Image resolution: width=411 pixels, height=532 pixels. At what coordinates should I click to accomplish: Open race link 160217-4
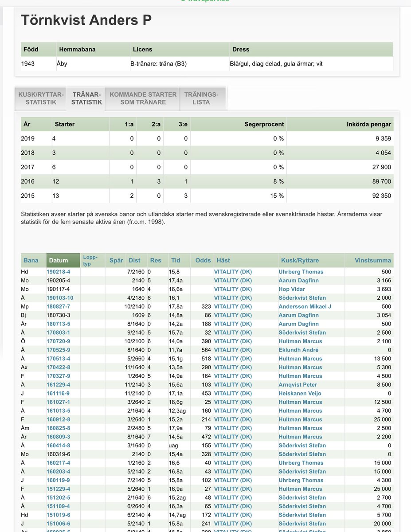[x=58, y=463]
